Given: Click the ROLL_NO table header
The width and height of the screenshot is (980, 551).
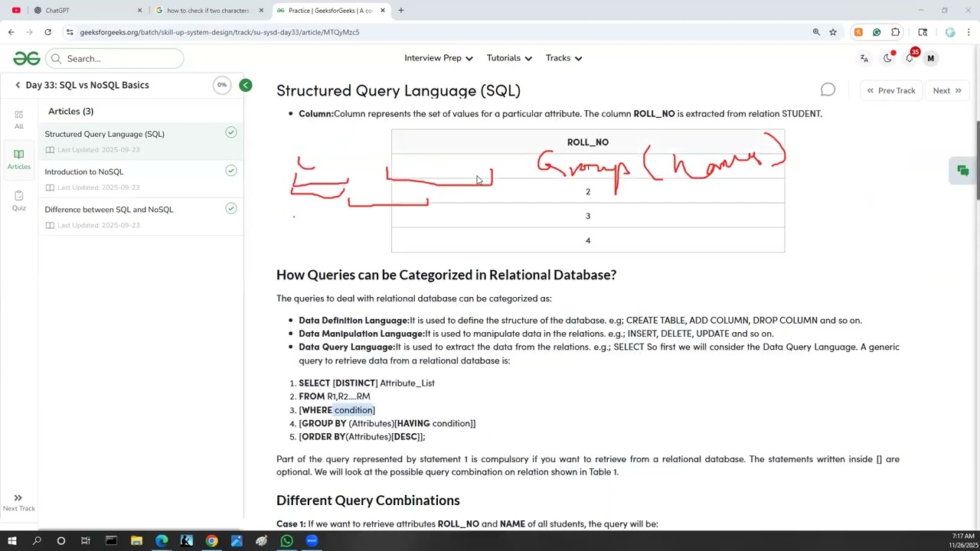Looking at the screenshot, I should click(588, 142).
